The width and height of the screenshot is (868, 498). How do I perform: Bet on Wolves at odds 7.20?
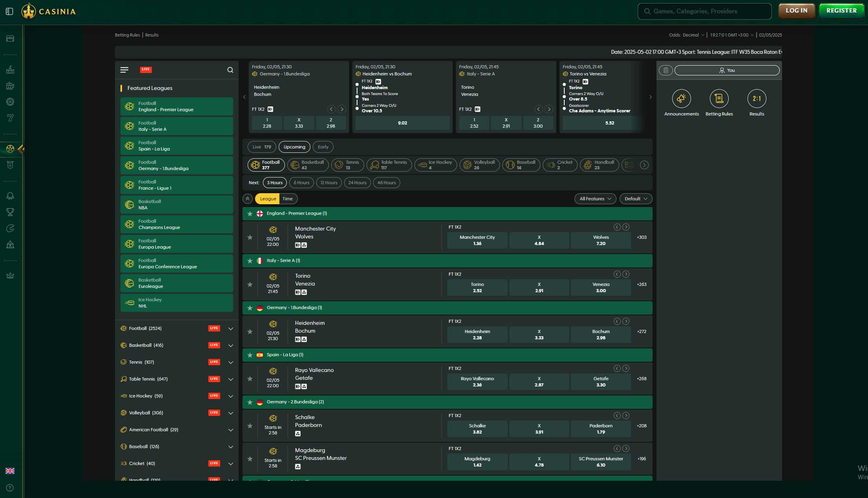point(601,240)
